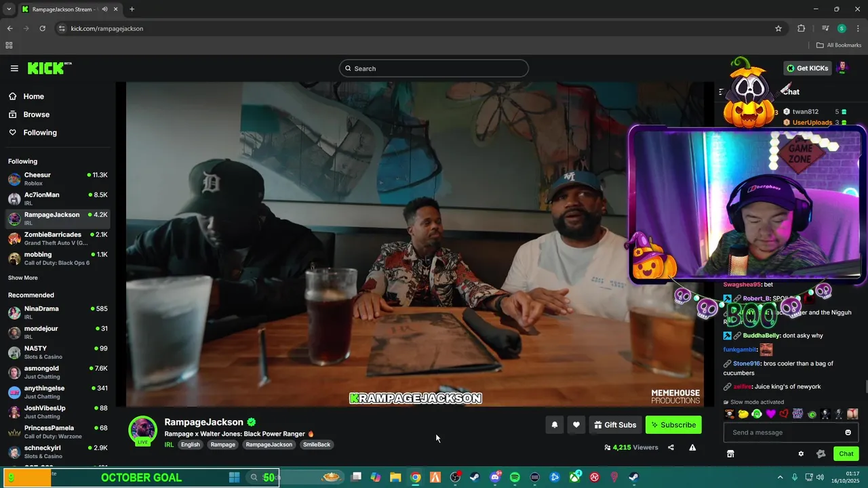Insert the yellow blob emote
Image resolution: width=868 pixels, height=488 pixels.
743,413
